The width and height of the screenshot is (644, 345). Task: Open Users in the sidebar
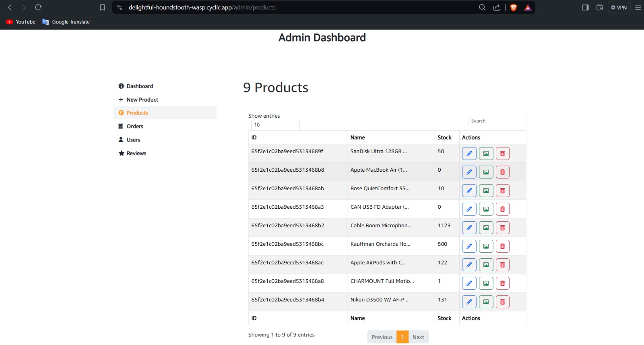tap(165, 140)
